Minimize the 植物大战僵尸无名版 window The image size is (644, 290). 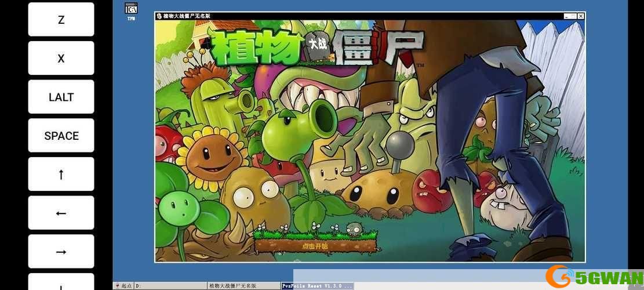tap(567, 16)
